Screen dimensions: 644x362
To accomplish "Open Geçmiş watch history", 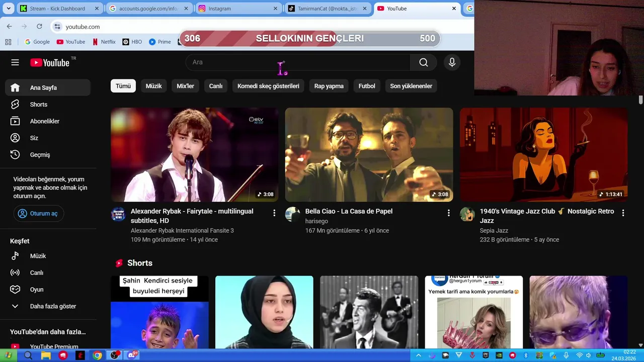I will tap(48, 155).
